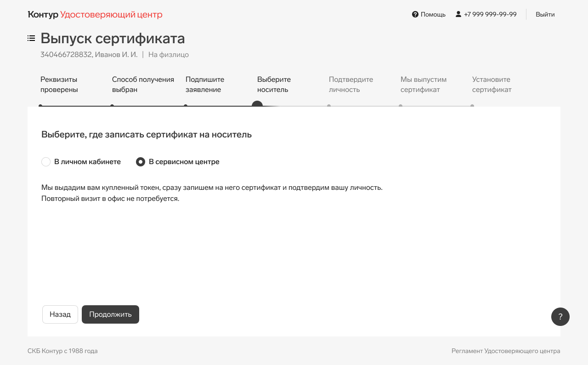Click the question mark Help icon
The height and width of the screenshot is (365, 588).
[415, 14]
